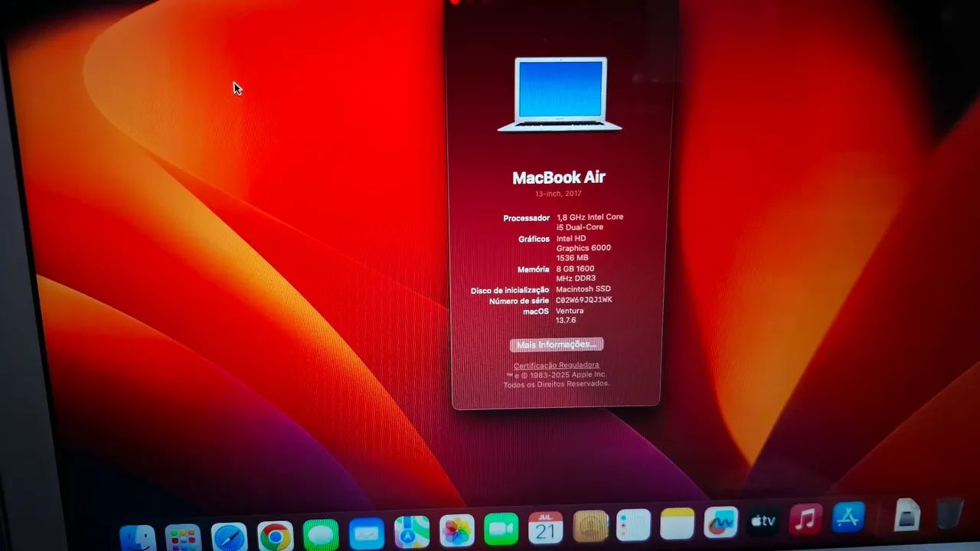Image resolution: width=980 pixels, height=551 pixels.
Task: Click the Disco de inicialização label
Action: [510, 290]
